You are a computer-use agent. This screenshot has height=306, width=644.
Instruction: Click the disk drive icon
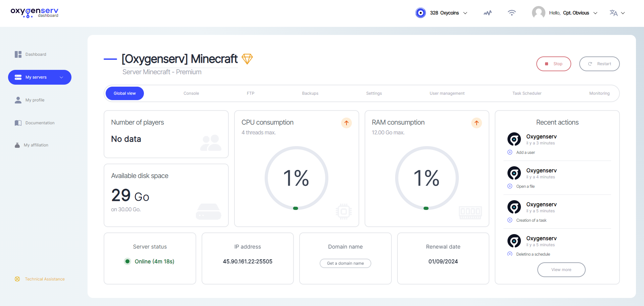(x=208, y=212)
